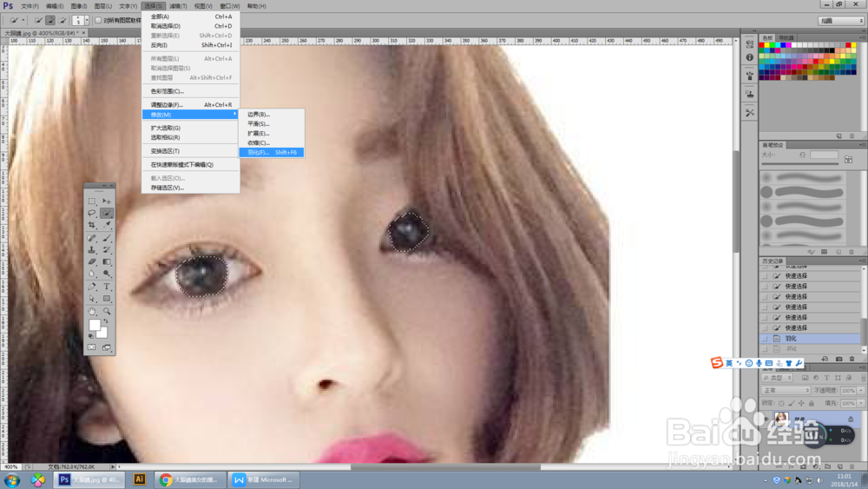The width and height of the screenshot is (868, 489).
Task: Choose 取消选择(D) menu item
Action: coord(190,26)
